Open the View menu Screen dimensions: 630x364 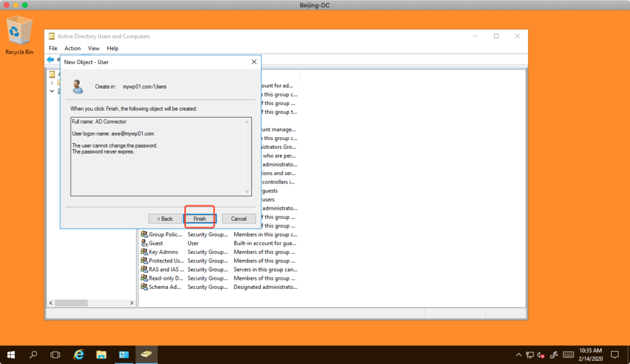94,49
